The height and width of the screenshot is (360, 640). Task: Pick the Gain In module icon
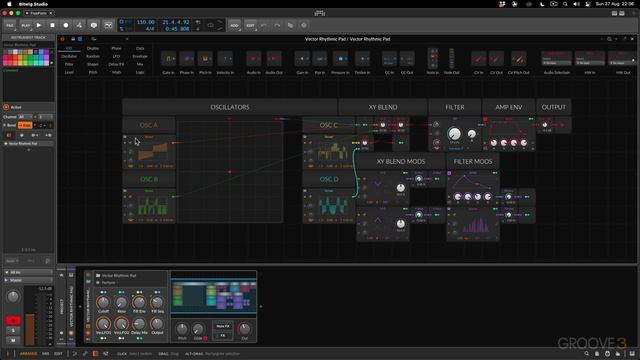[302, 59]
